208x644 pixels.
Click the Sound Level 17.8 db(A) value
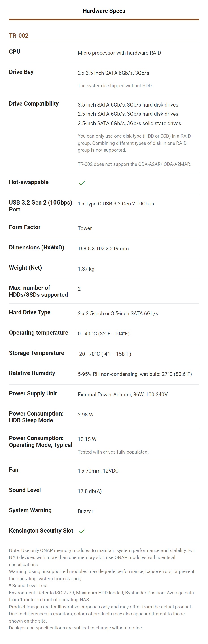click(89, 491)
